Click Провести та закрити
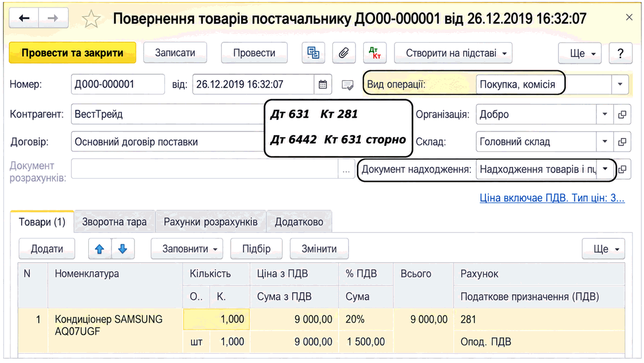 73,53
